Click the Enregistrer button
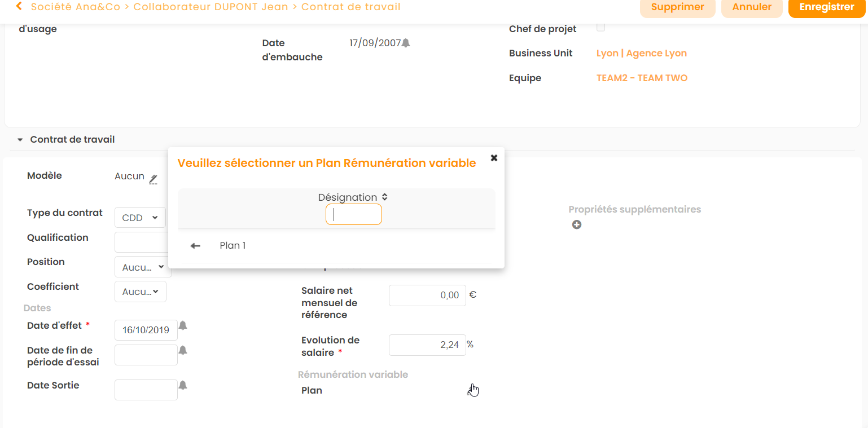Image resolution: width=868 pixels, height=428 pixels. pos(827,7)
